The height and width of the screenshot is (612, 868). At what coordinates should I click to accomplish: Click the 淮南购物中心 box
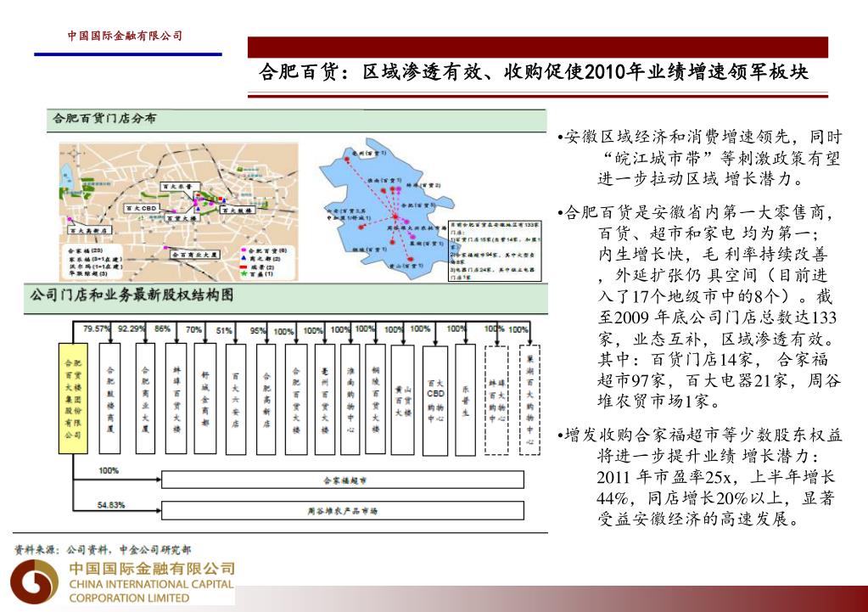[350, 399]
